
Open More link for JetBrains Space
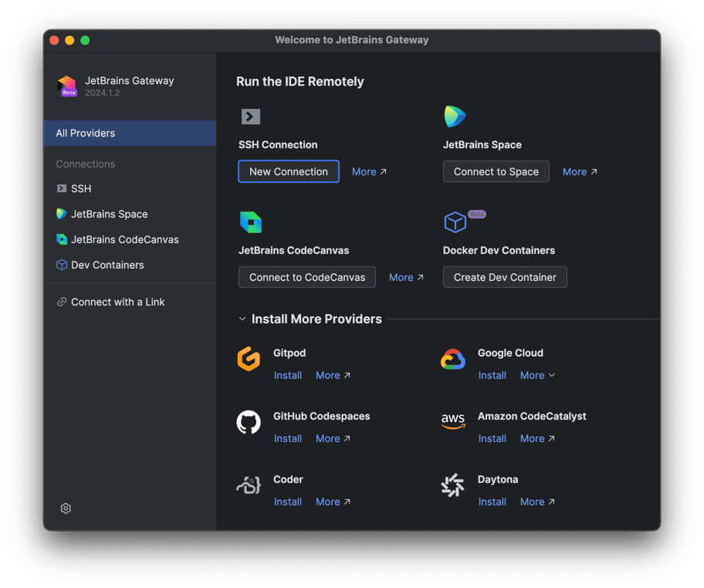tap(580, 172)
